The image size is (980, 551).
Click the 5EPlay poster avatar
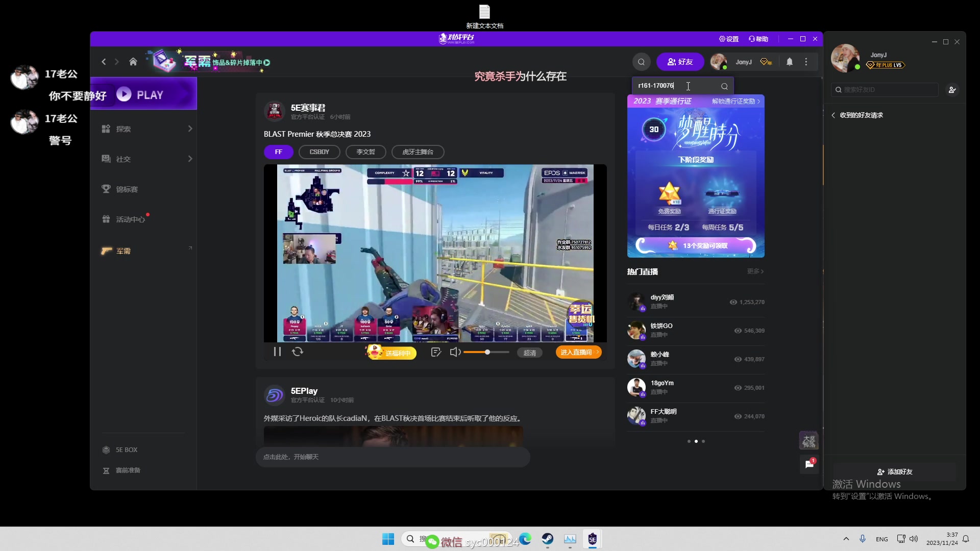(x=275, y=395)
